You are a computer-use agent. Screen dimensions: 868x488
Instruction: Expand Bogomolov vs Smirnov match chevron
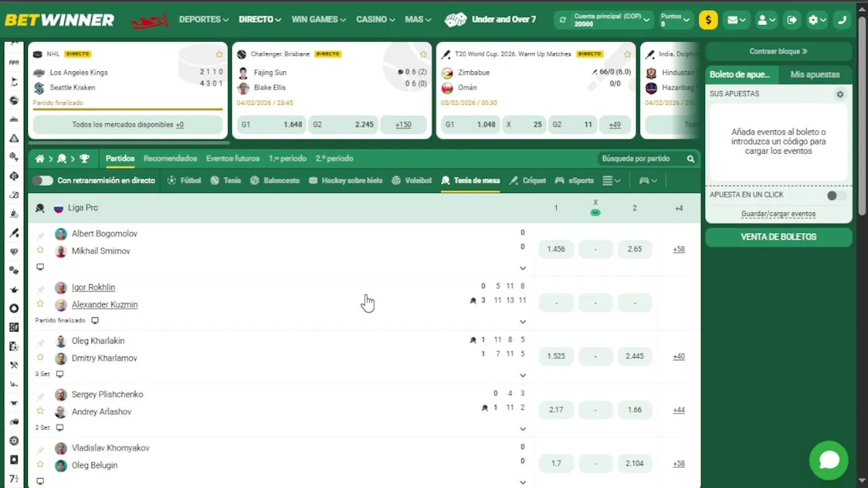pyautogui.click(x=523, y=268)
